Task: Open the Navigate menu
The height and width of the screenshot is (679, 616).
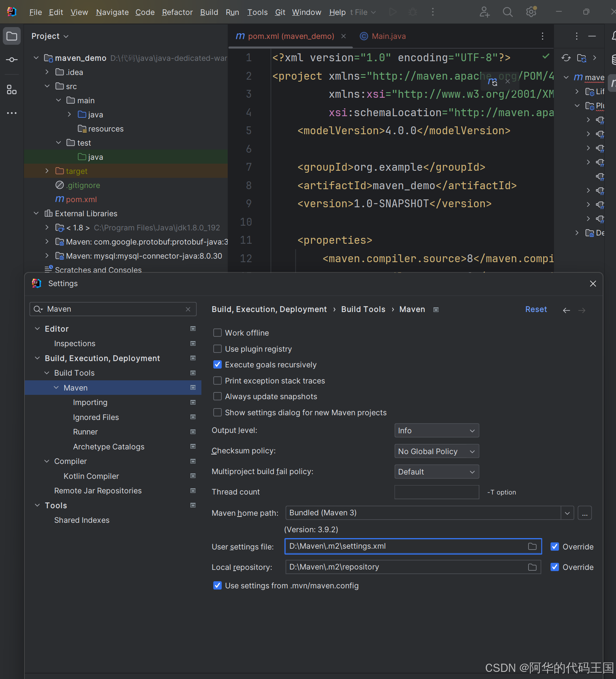Action: (112, 12)
